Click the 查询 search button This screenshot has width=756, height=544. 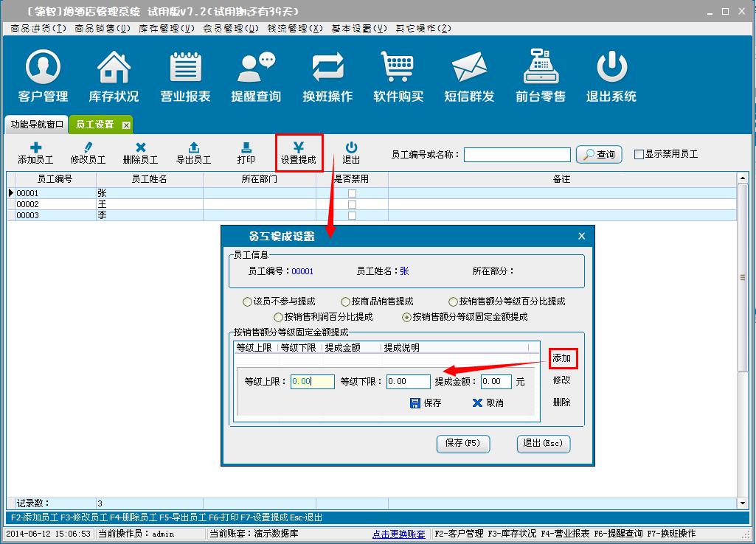[x=598, y=155]
